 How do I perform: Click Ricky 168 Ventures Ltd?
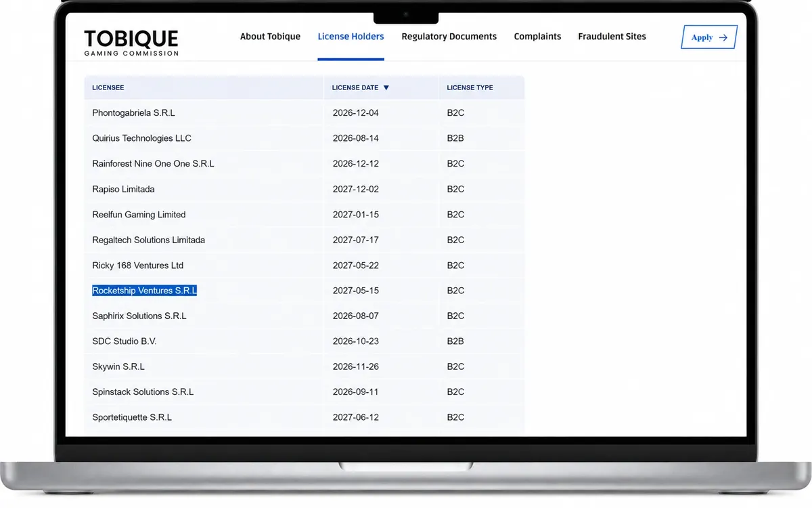(137, 266)
